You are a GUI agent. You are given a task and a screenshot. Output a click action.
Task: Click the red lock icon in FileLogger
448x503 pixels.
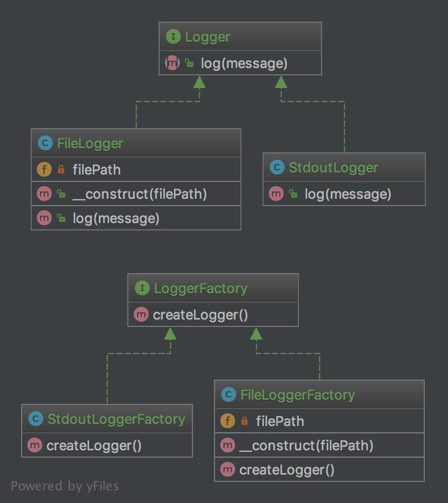pos(61,169)
